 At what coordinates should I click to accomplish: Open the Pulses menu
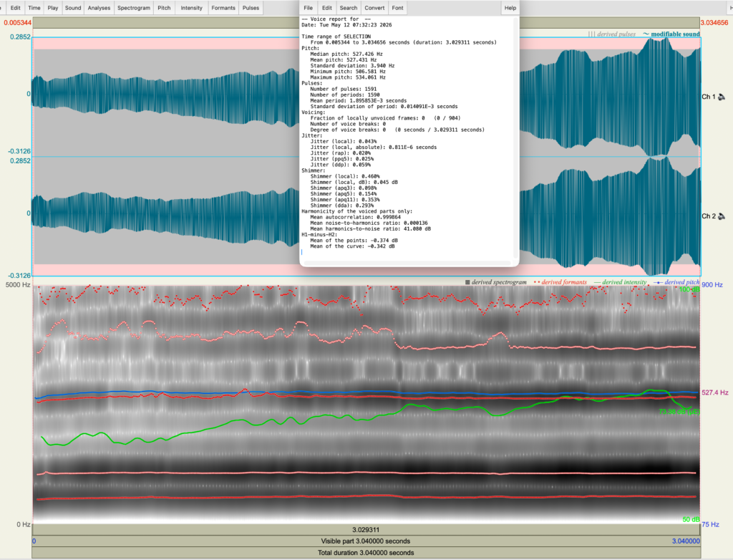pos(251,7)
